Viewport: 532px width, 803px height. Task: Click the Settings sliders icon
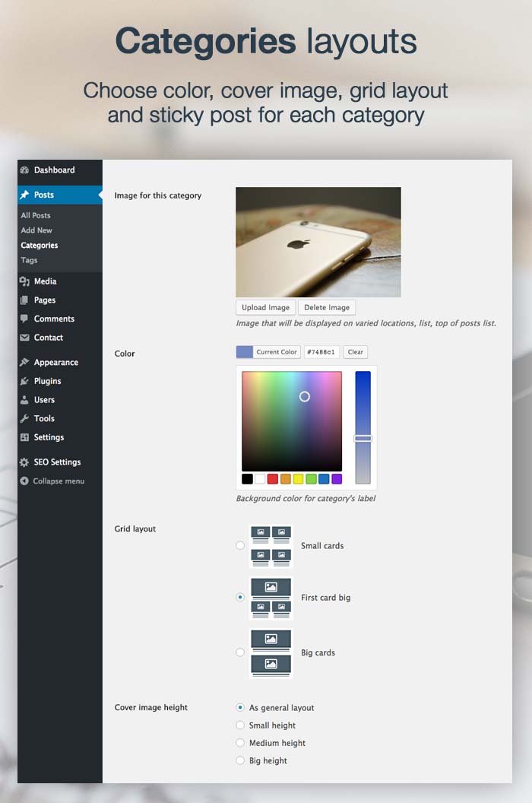click(24, 437)
